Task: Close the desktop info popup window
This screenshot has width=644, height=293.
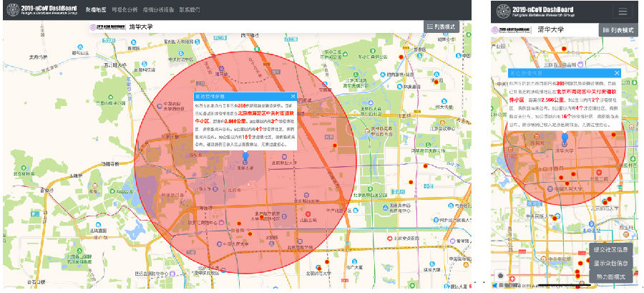Action: click(x=292, y=96)
